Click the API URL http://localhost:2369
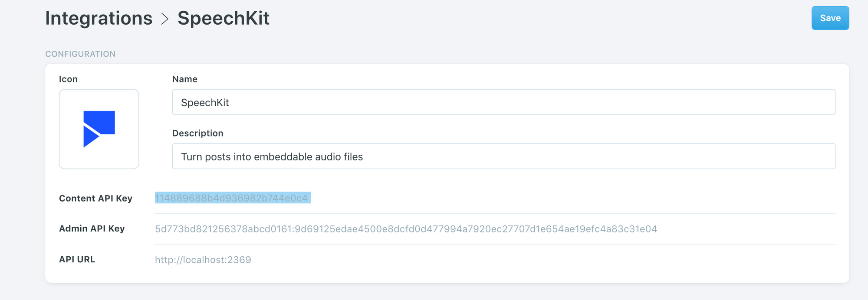868x300 pixels. click(x=203, y=260)
